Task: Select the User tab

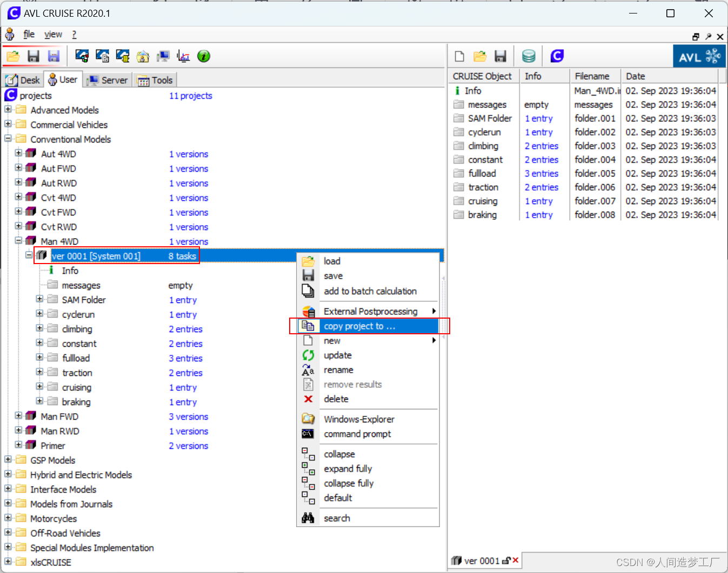Action: click(63, 79)
